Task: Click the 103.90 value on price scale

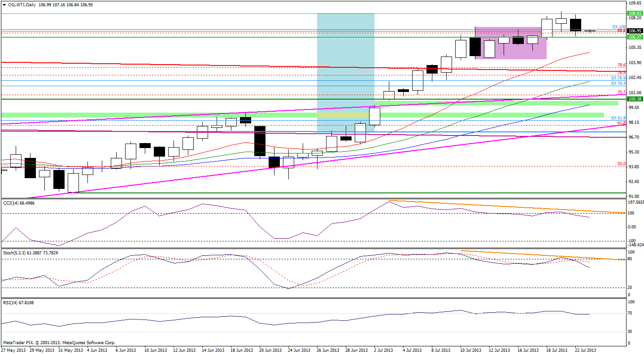Action: (635, 62)
